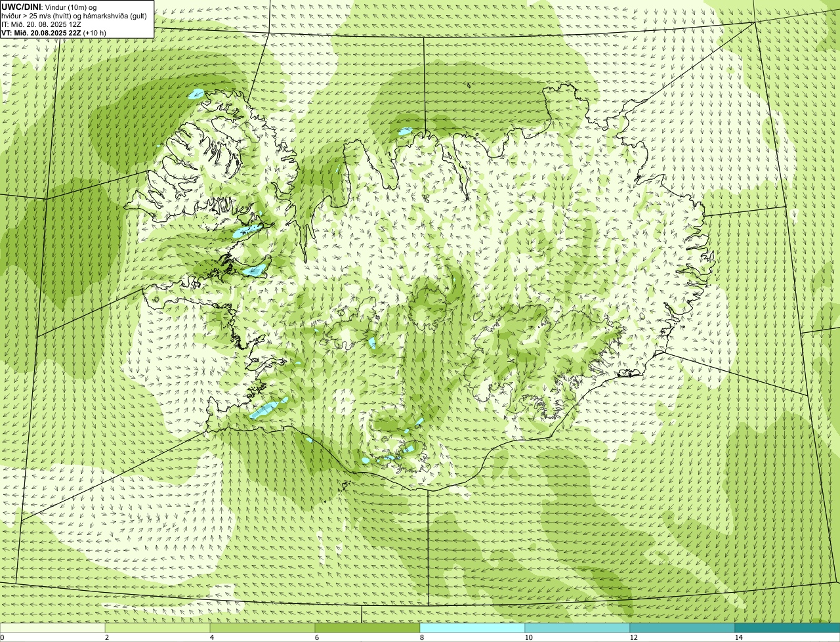The image size is (840, 642).
Task: Click the medium green 4–6 m/s legend swatch
Action: (x=262, y=628)
